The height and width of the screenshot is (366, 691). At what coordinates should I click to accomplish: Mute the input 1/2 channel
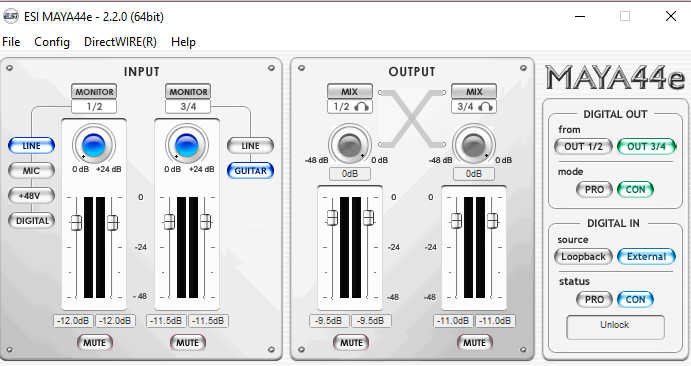(95, 342)
